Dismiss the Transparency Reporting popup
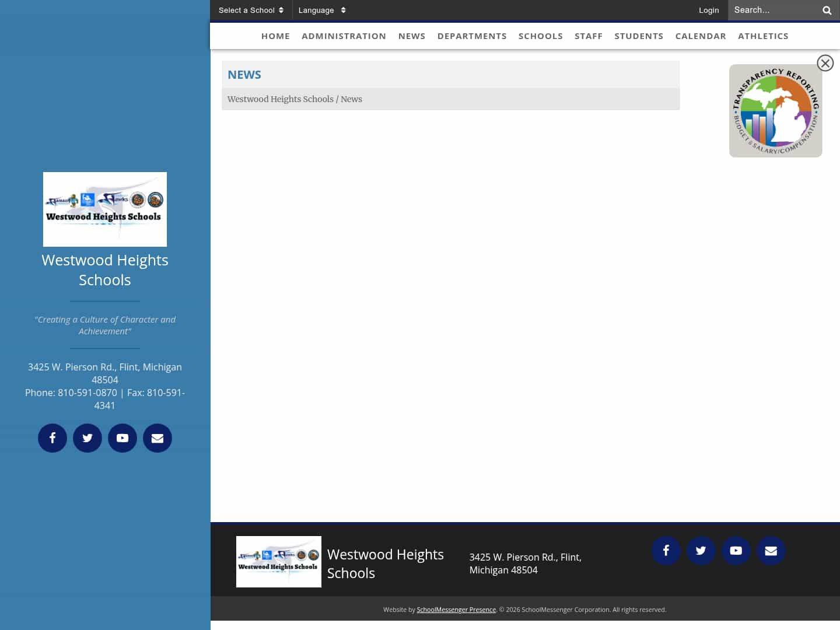This screenshot has width=840, height=630. point(825,63)
